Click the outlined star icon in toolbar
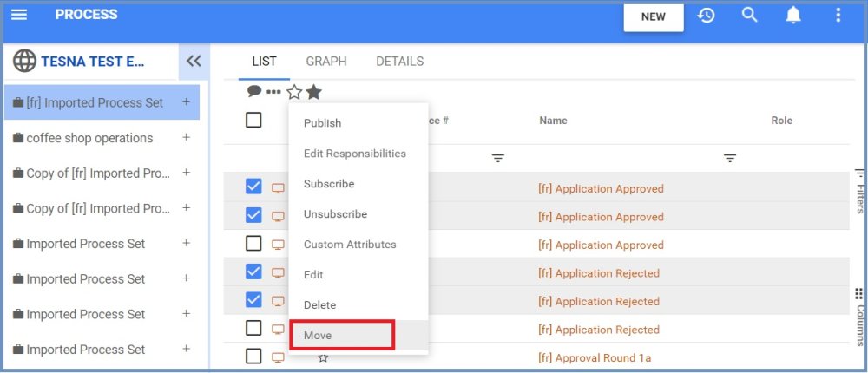Screen dimensions: 868x373 click(294, 92)
